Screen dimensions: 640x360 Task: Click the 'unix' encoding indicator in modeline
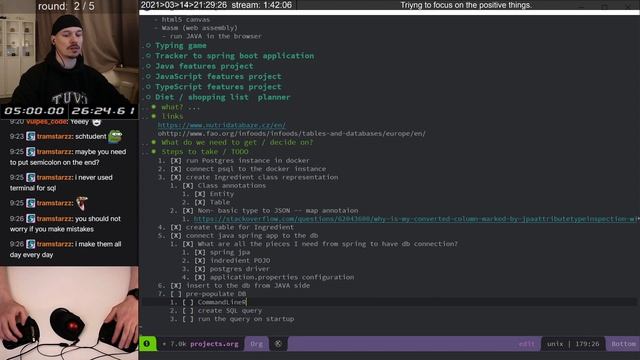point(555,344)
